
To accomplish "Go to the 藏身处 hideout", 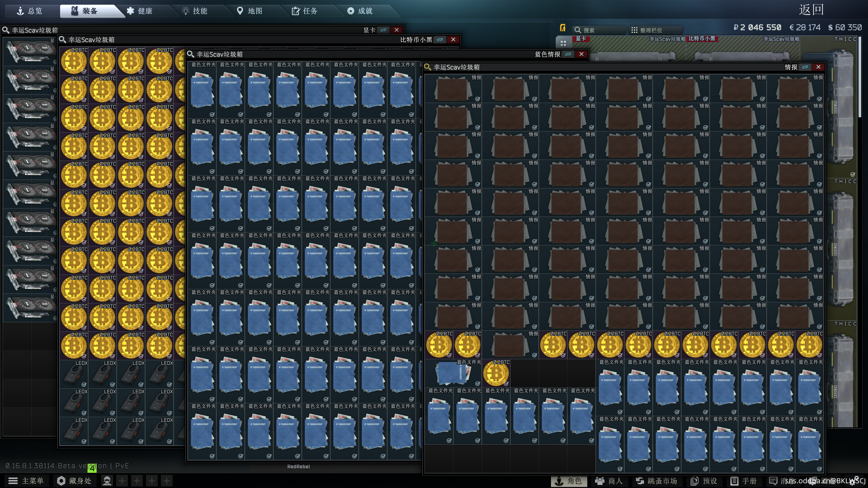I will 75,481.
